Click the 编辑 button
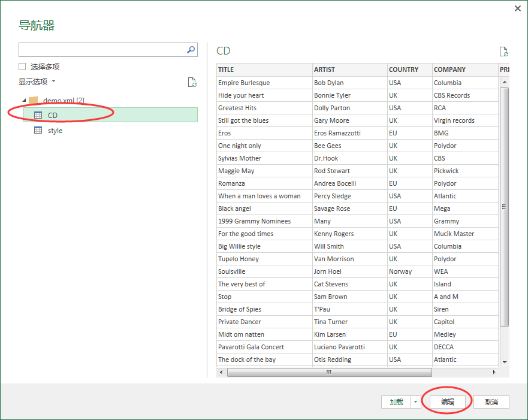Image resolution: width=528 pixels, height=420 pixels. click(448, 402)
